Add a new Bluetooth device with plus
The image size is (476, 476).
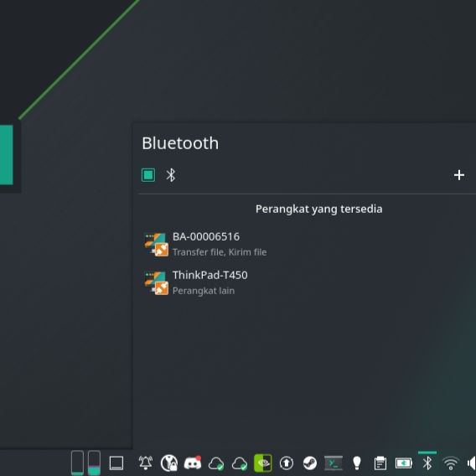click(x=459, y=175)
